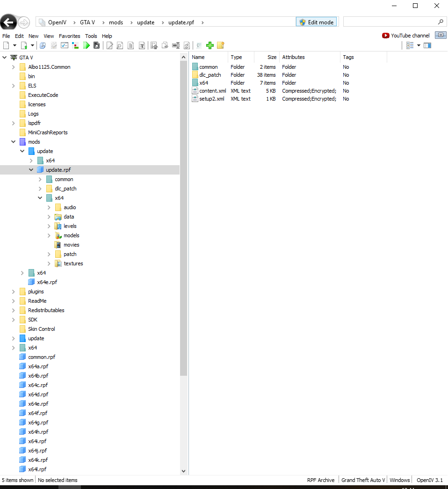448x489 pixels.
Task: Select common.rpf in the tree
Action: pos(42,357)
